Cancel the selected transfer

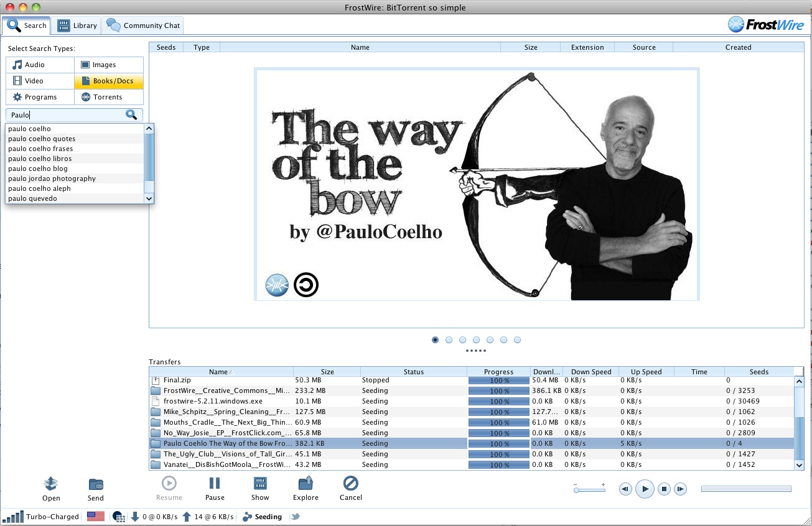tap(351, 483)
